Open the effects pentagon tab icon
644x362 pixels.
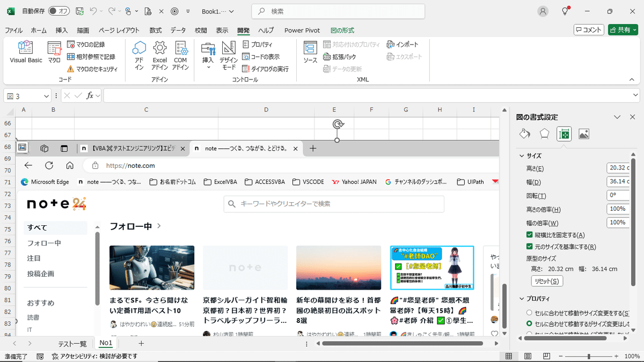tap(544, 134)
